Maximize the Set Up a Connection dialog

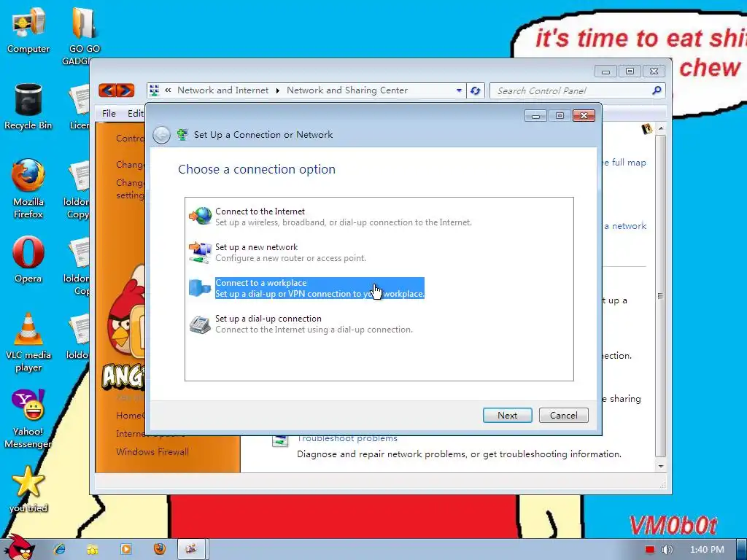560,115
